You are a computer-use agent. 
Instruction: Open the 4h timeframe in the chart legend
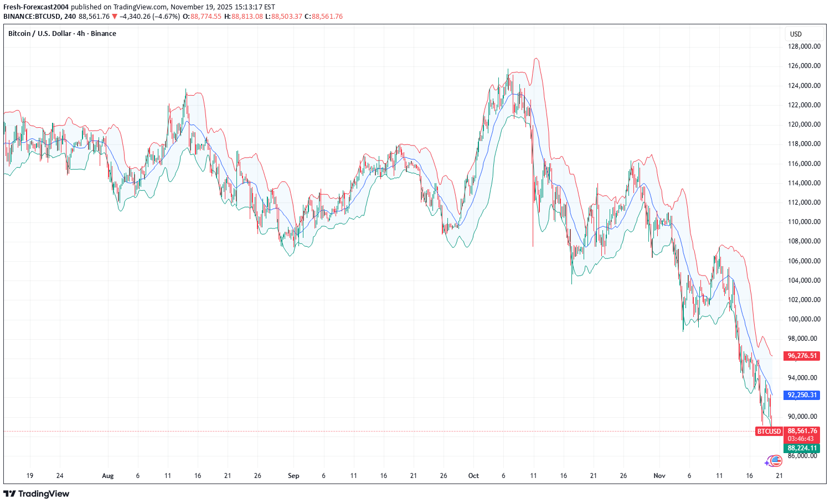coord(80,33)
